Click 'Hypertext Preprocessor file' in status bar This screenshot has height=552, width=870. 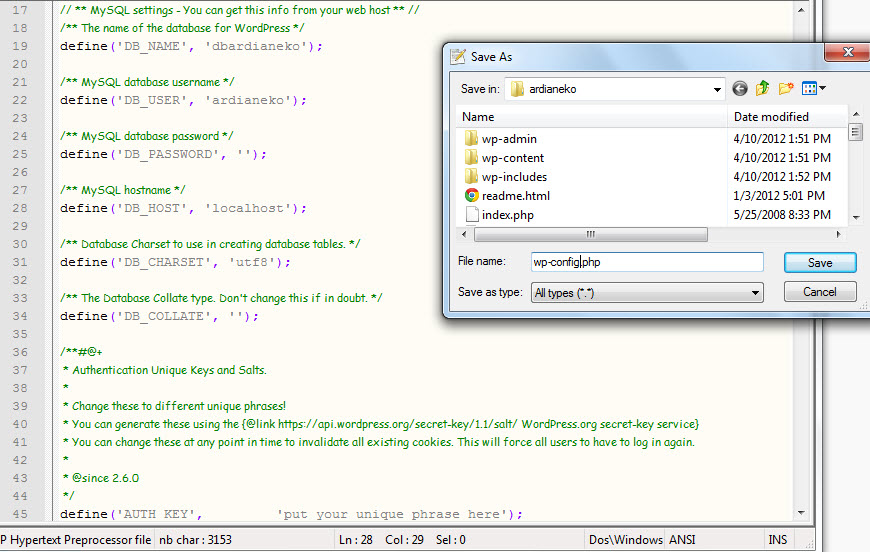(x=80, y=540)
